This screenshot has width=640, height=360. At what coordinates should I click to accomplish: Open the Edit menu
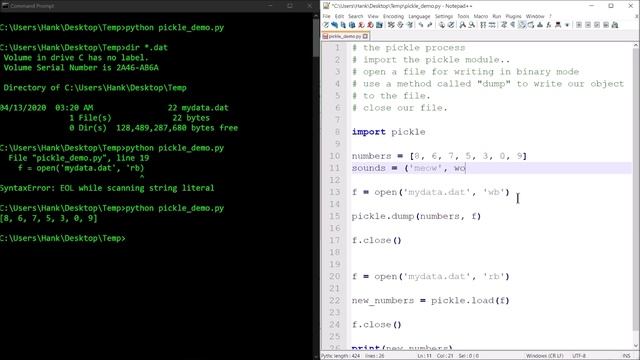[x=339, y=16]
